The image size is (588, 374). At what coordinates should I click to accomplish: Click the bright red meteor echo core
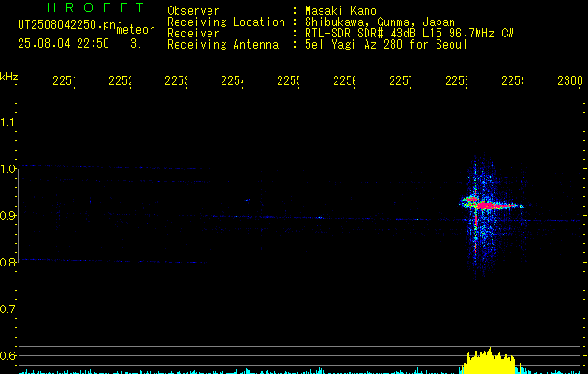(x=487, y=206)
